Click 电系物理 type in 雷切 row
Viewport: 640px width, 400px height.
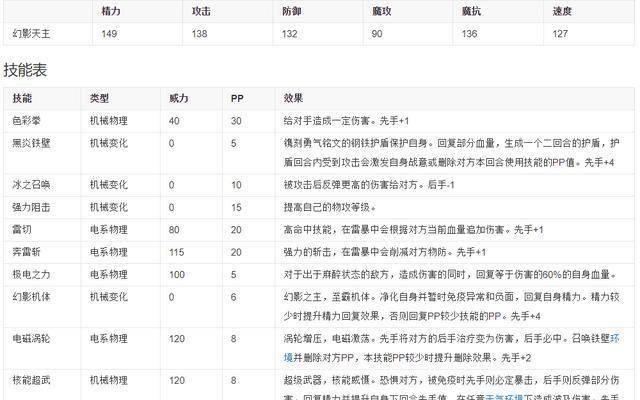pos(109,229)
